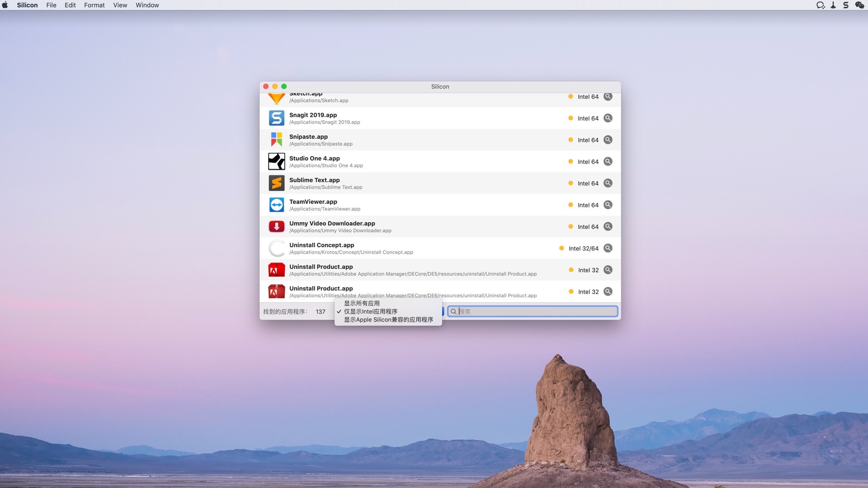Minimize the Silicon window
868x488 pixels.
(275, 86)
